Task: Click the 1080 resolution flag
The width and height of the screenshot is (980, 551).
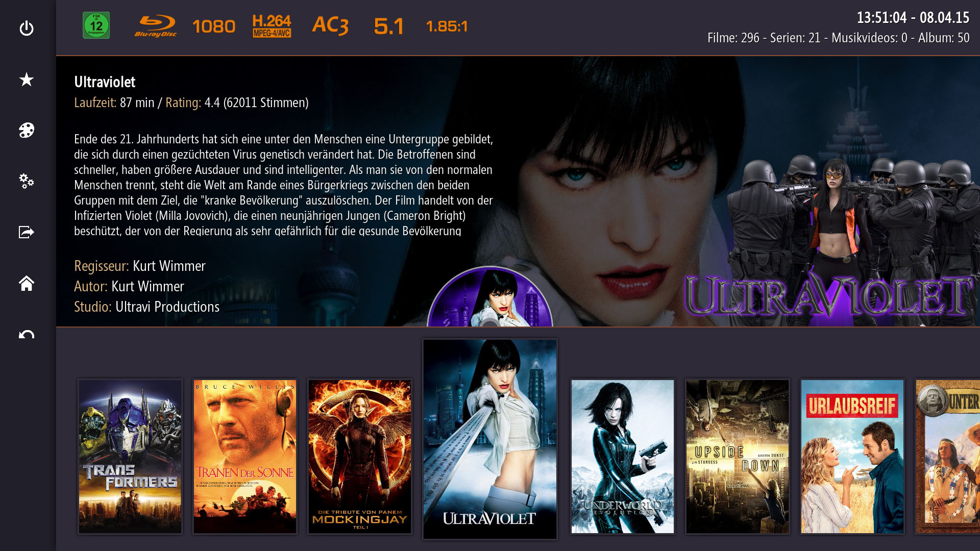Action: [214, 27]
